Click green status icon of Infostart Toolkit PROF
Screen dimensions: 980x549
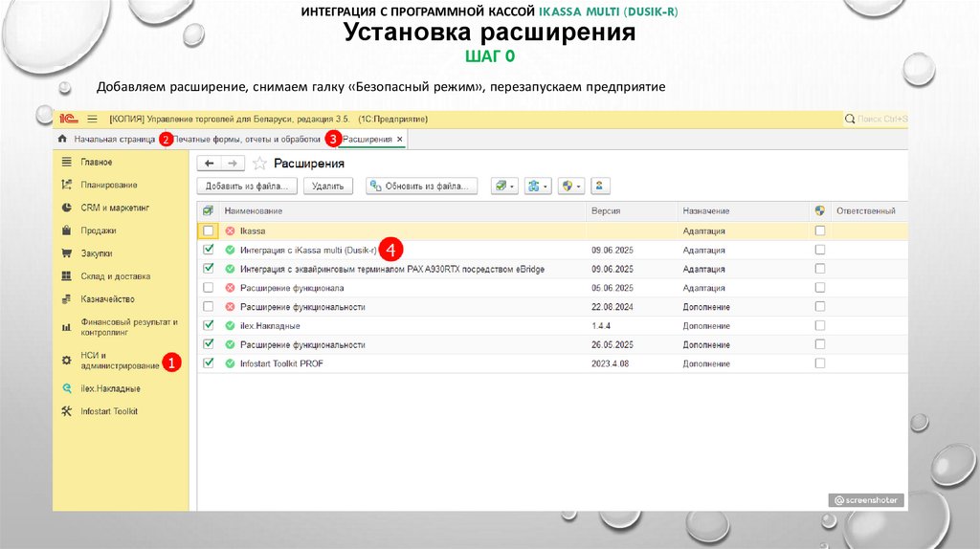(x=230, y=363)
